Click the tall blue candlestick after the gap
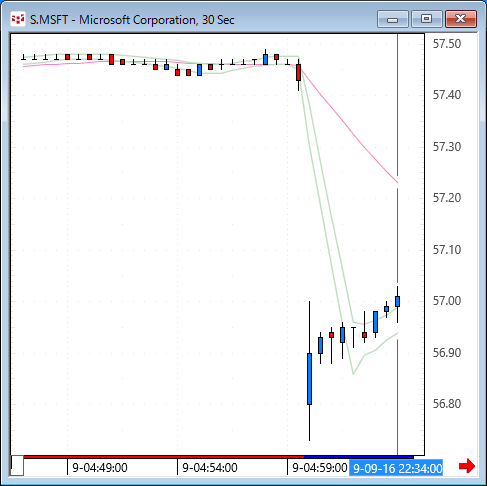487x486 pixels. coord(309,379)
